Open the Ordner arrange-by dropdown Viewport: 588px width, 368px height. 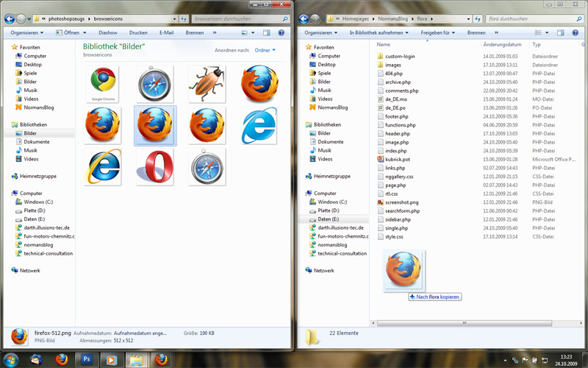pyautogui.click(x=265, y=50)
